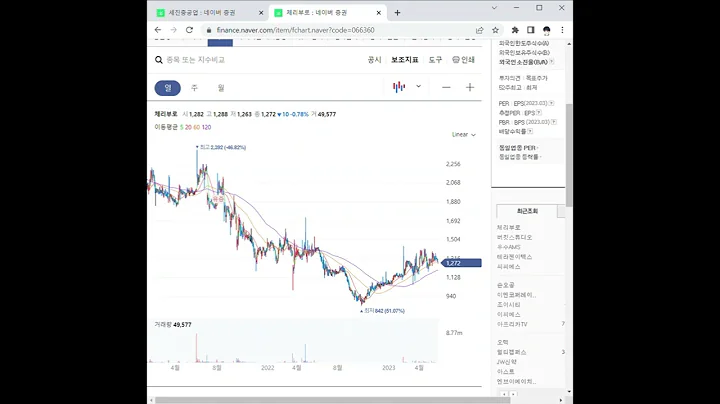This screenshot has height=404, width=720.
Task: Click the 1,272 current price marker
Action: tap(461, 263)
